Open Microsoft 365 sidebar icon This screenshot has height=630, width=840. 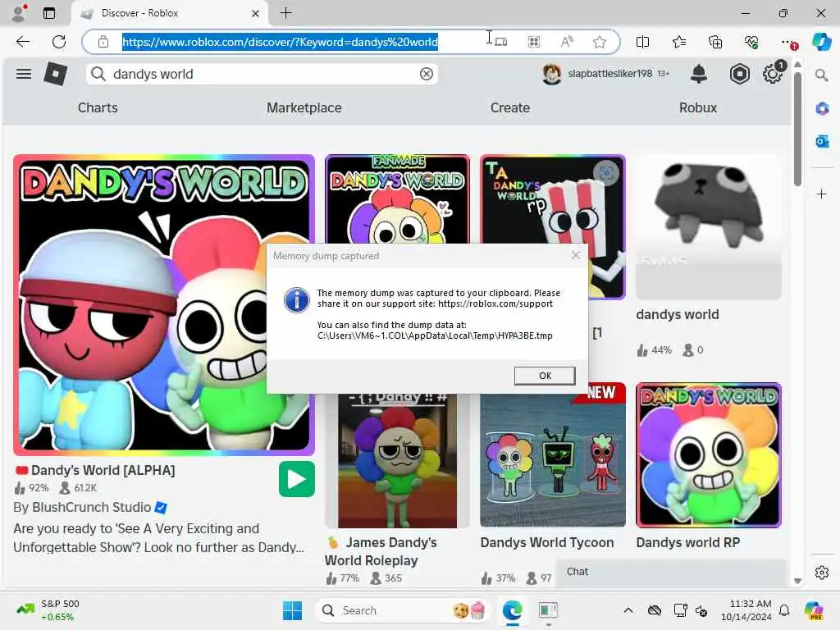(822, 108)
